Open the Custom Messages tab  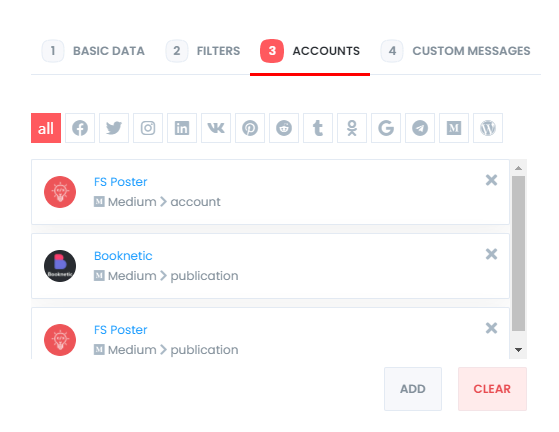tap(456, 51)
